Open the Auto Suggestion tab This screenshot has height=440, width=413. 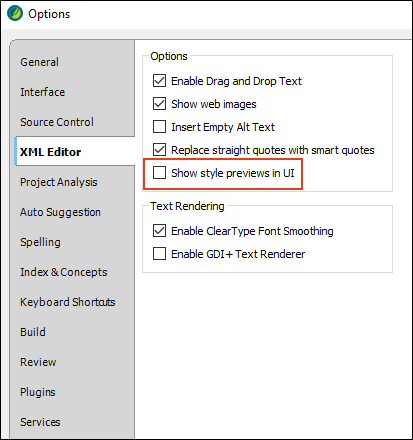click(60, 212)
